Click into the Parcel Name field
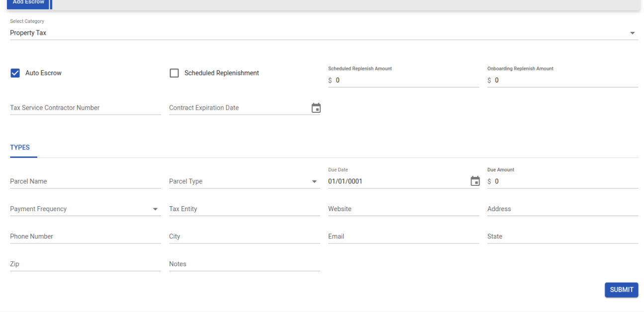 pos(85,181)
